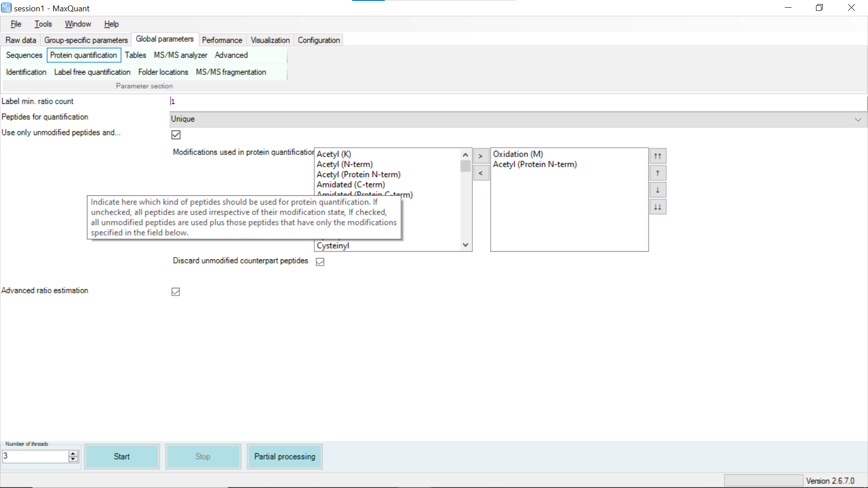Toggle Advanced ratio estimation checkbox
This screenshot has width=868, height=488.
pyautogui.click(x=176, y=292)
